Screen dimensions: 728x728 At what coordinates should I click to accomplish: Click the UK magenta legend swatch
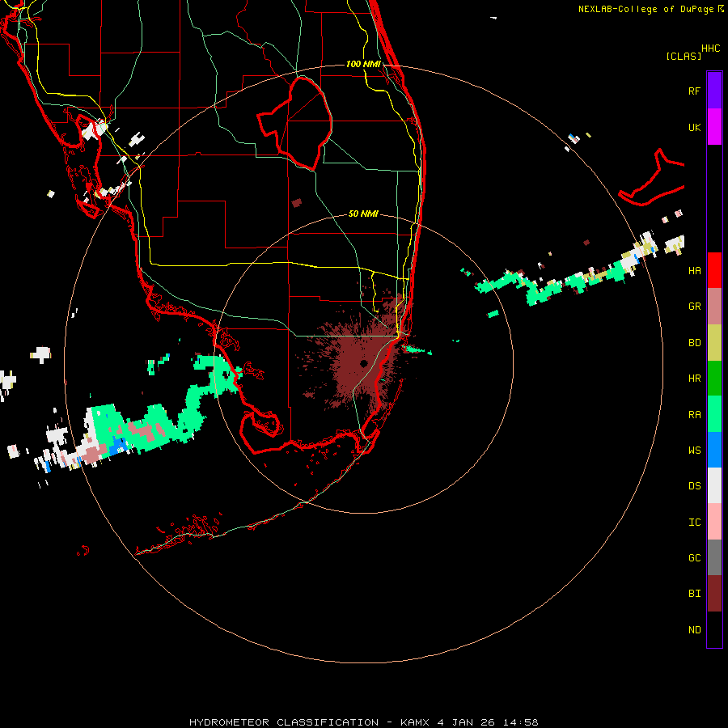pos(714,127)
